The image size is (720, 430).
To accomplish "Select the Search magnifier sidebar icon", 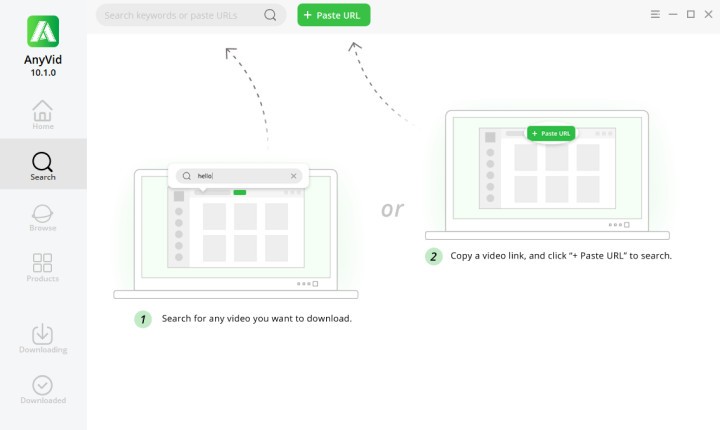I will click(43, 161).
